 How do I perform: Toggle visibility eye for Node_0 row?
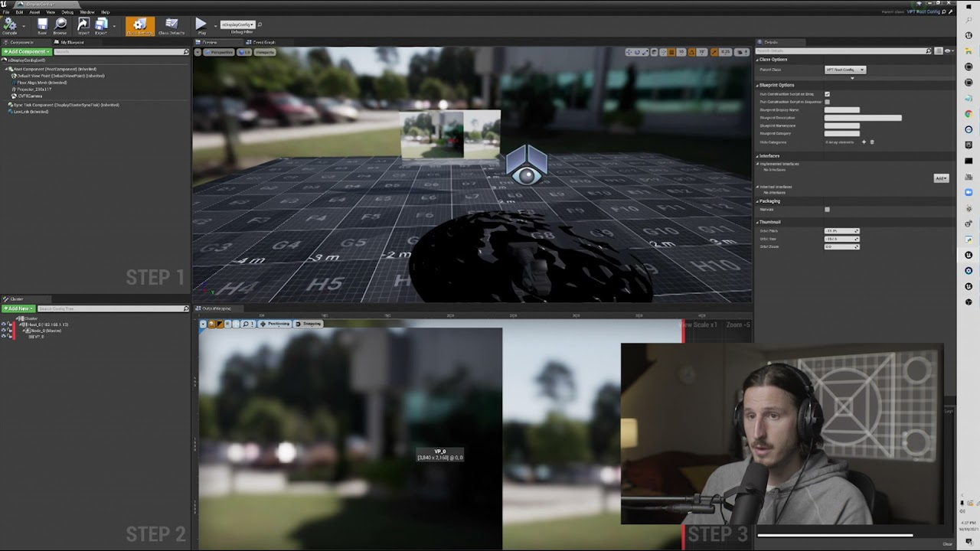[4, 331]
